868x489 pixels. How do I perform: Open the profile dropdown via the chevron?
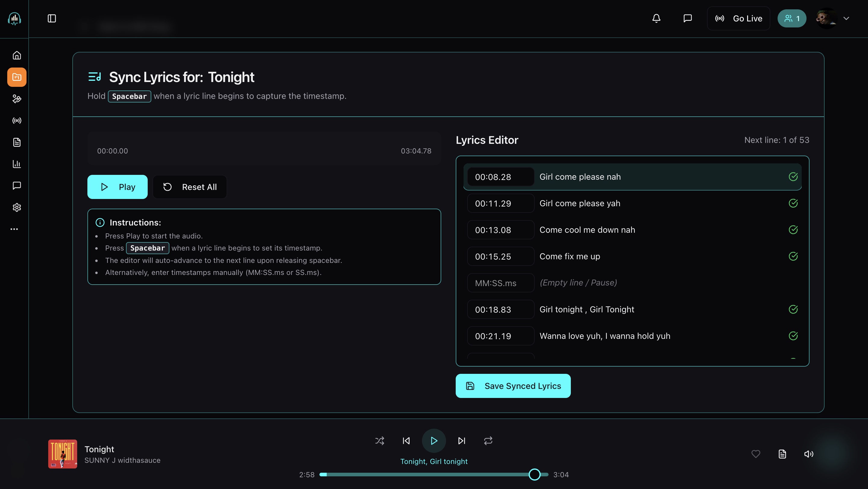point(847,18)
